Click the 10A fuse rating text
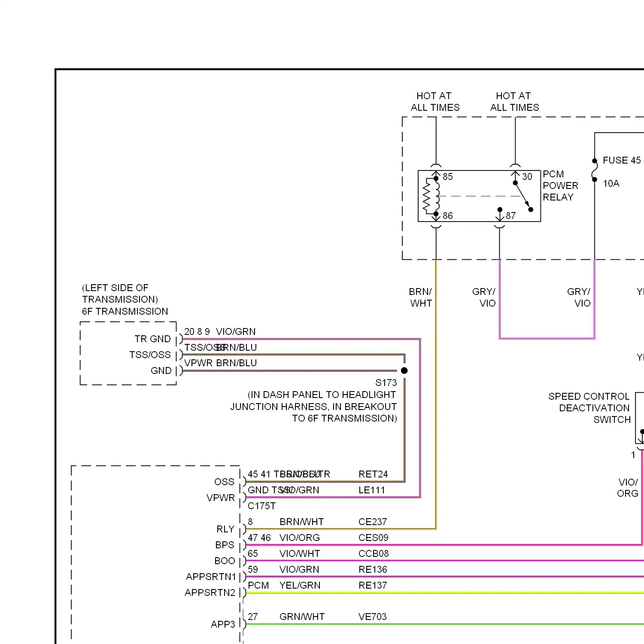The width and height of the screenshot is (644, 644). pyautogui.click(x=611, y=183)
